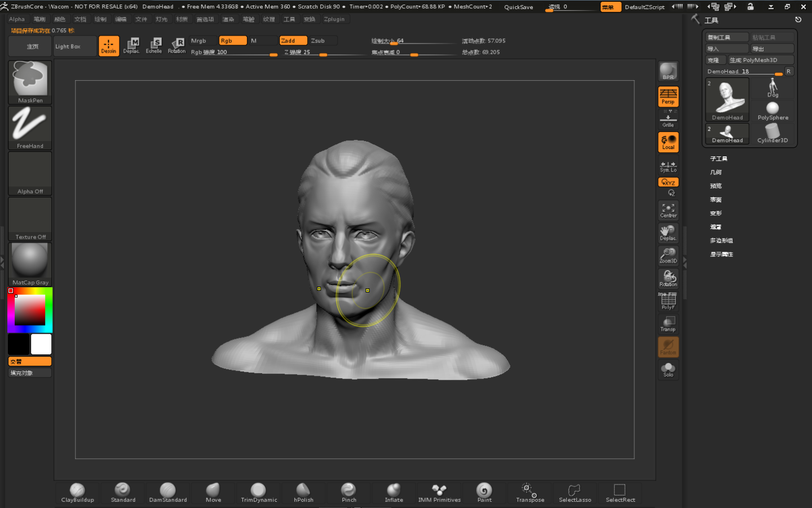
Task: Enable the Zsub sculpt mode
Action: click(323, 41)
